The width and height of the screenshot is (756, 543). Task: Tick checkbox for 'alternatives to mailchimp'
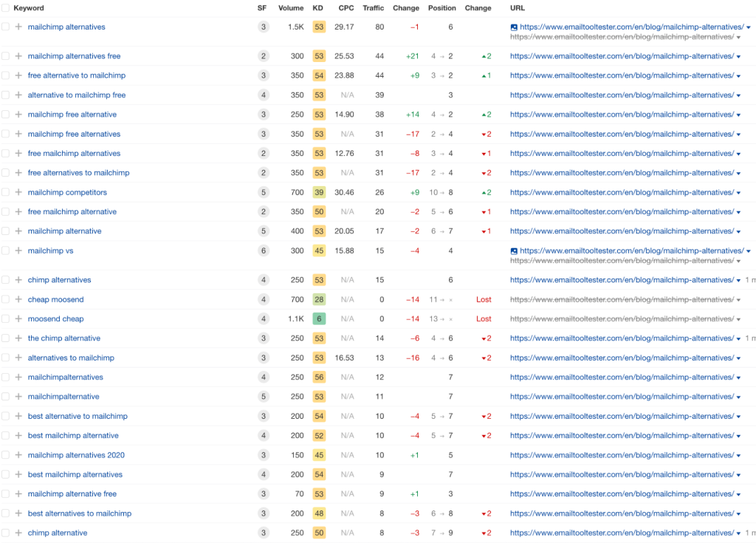click(x=5, y=358)
